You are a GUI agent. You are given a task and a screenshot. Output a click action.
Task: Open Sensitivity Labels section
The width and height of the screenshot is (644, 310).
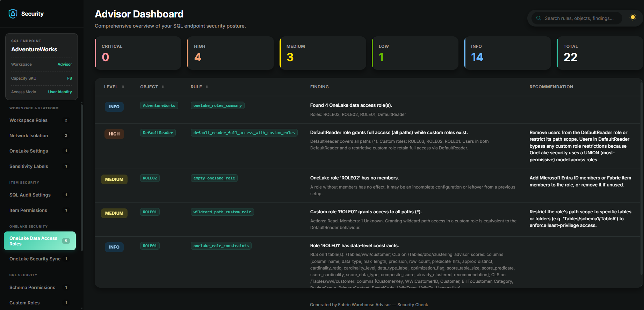(39, 167)
